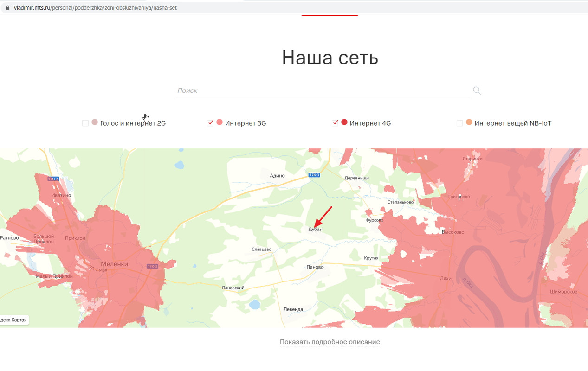The width and height of the screenshot is (588, 371).
Task: Focus the Поиск search field
Action: point(323,90)
